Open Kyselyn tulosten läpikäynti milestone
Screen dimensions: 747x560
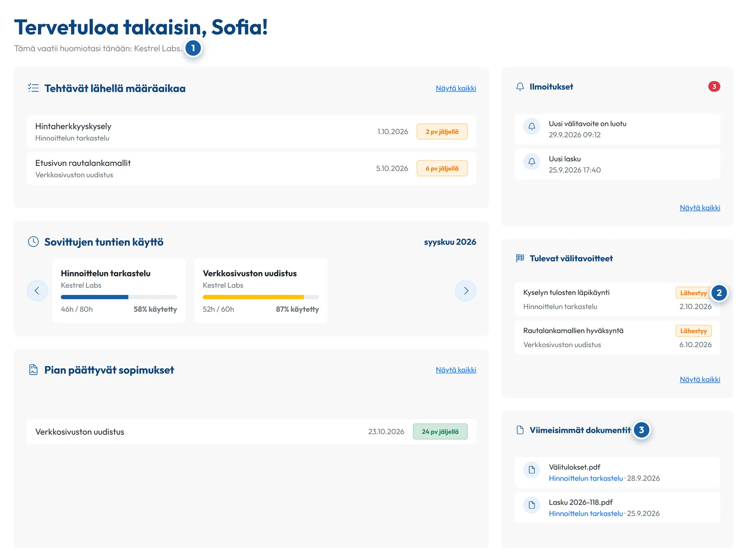[618, 300]
